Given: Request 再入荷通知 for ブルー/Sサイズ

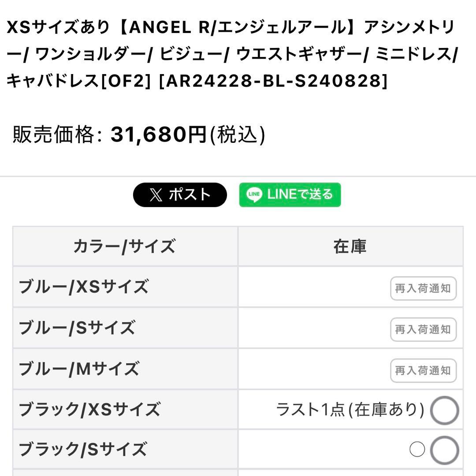Looking at the screenshot, I should (423, 330).
